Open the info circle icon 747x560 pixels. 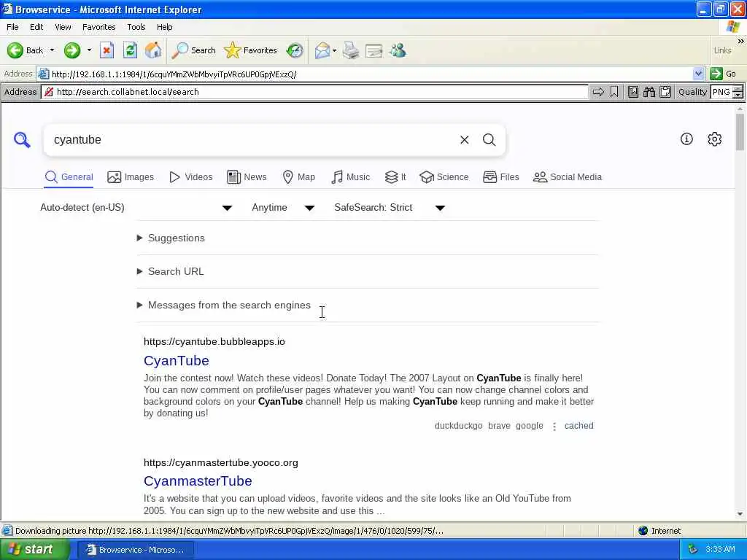point(686,139)
